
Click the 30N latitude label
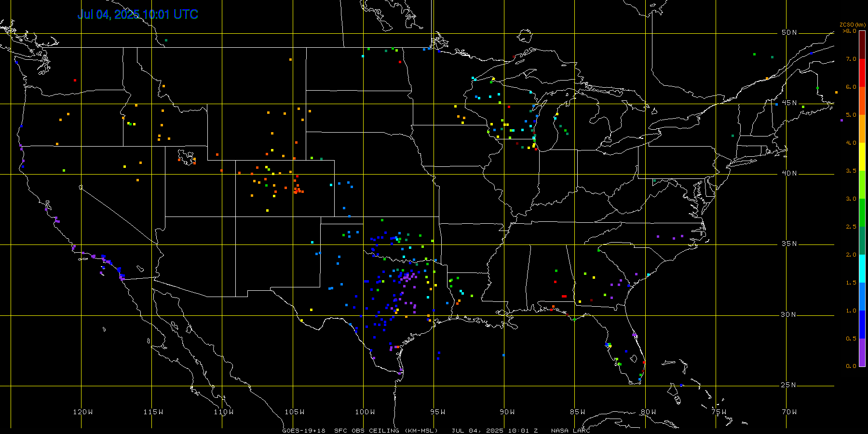(x=789, y=315)
